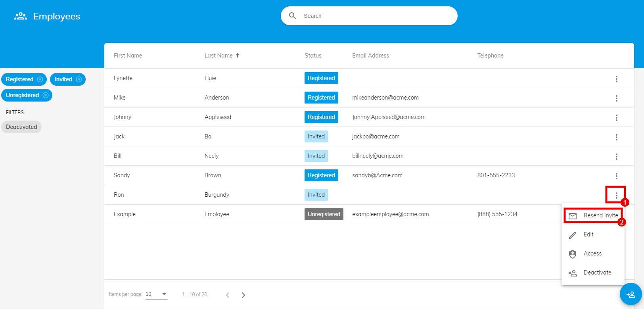The image size is (644, 309).
Task: Click the first name Lynette
Action: [x=123, y=78]
